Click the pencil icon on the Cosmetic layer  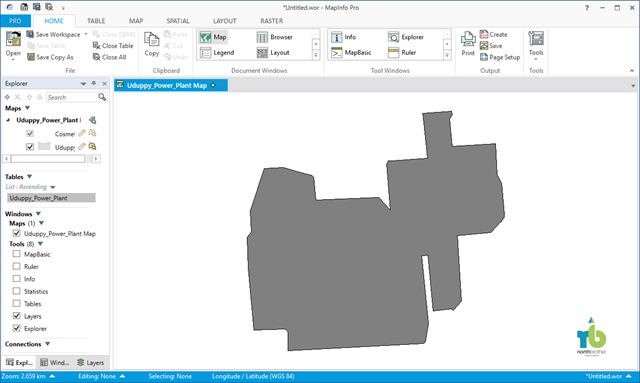click(x=82, y=133)
